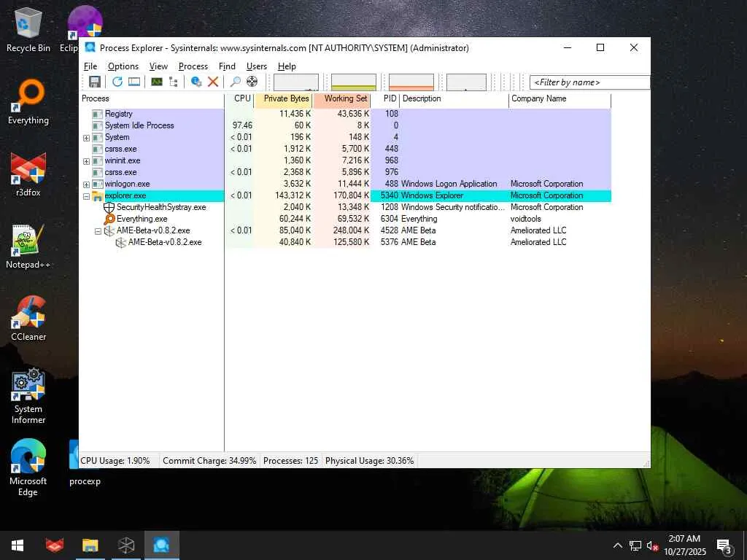Click the Windows Logon Application description

(449, 184)
